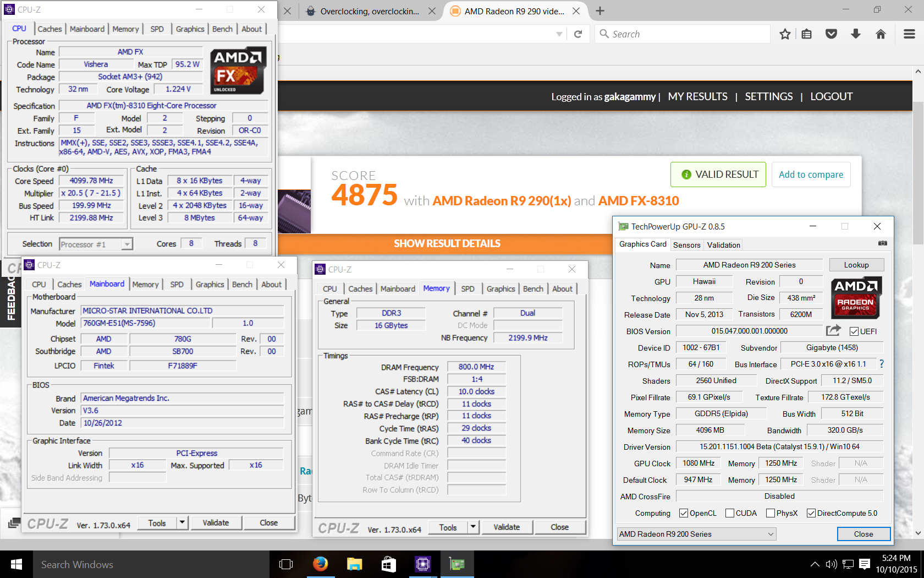924x578 pixels.
Task: Toggle the UEFI checkbox in GPU-Z
Action: pos(854,331)
